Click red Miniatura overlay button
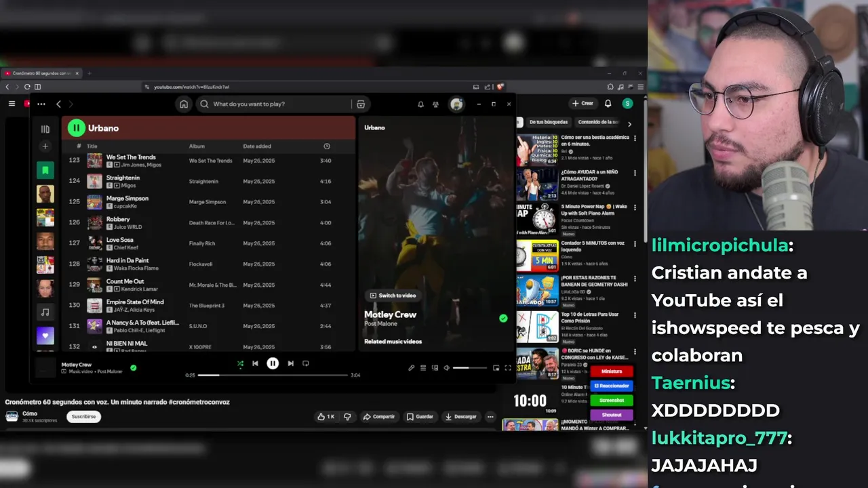Viewport: 868px width, 488px height. 612,371
